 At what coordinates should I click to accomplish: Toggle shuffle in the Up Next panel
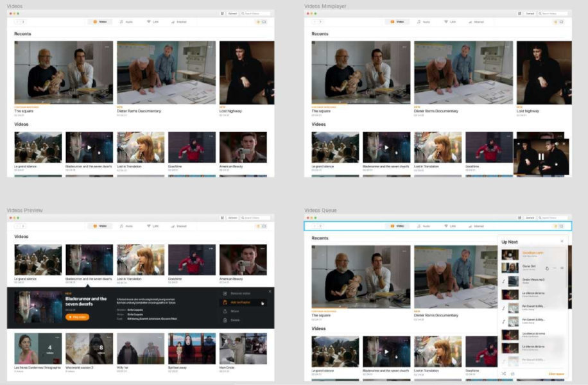pyautogui.click(x=504, y=373)
